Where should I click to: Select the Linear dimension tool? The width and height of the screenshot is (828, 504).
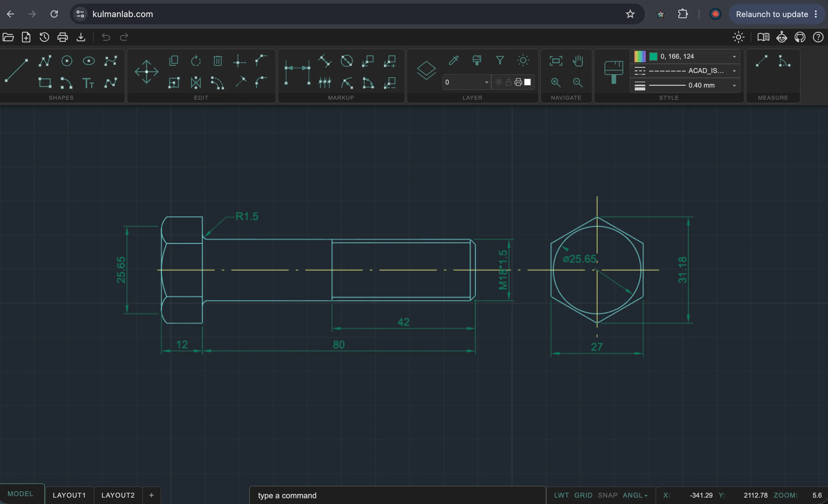297,71
